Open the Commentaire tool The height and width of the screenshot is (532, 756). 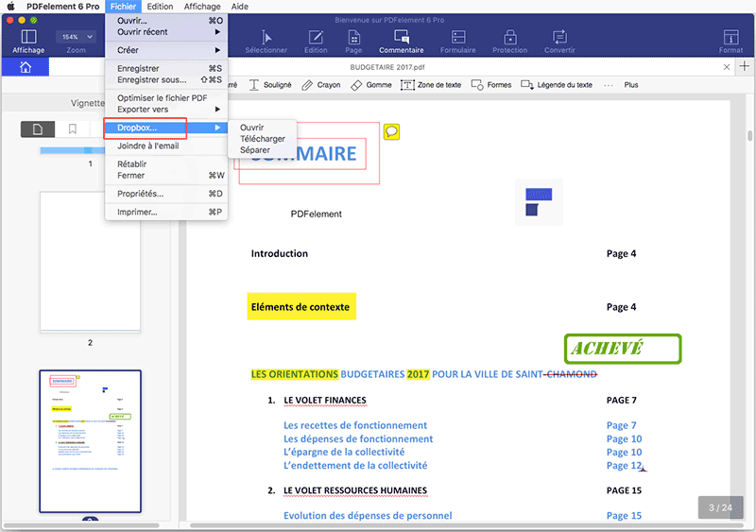401,42
